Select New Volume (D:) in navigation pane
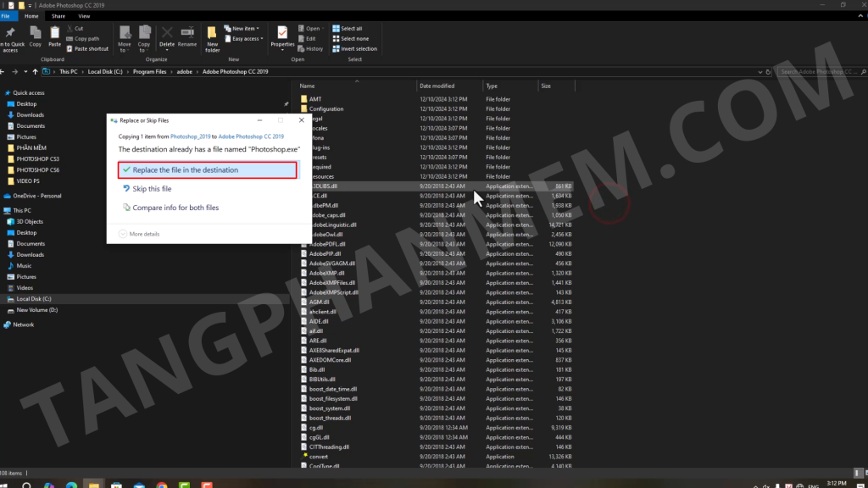Viewport: 868px width, 488px height. pos(37,310)
